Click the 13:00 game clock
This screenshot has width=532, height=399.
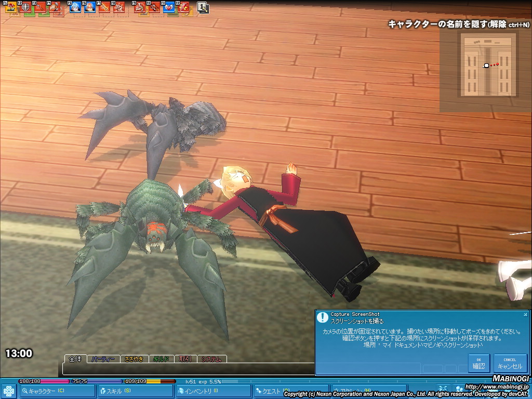coord(19,353)
